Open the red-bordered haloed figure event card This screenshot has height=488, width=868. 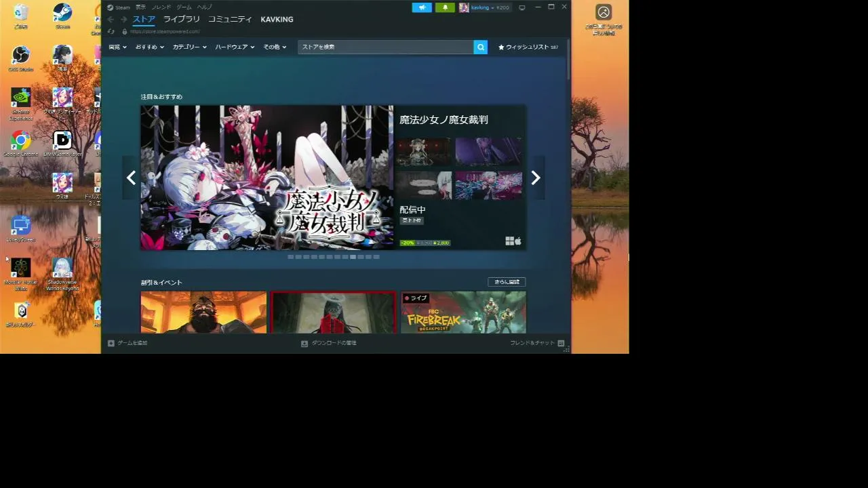point(333,312)
